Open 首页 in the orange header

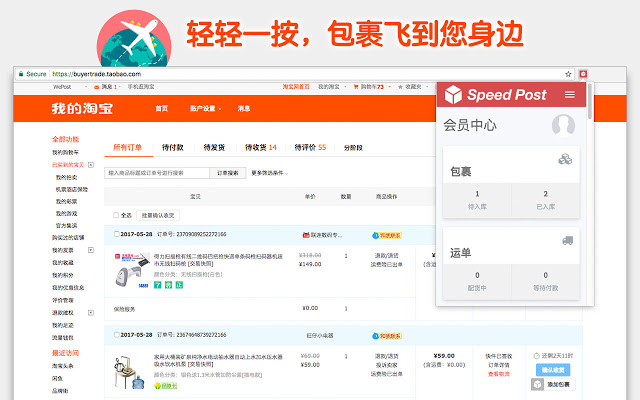(162, 109)
